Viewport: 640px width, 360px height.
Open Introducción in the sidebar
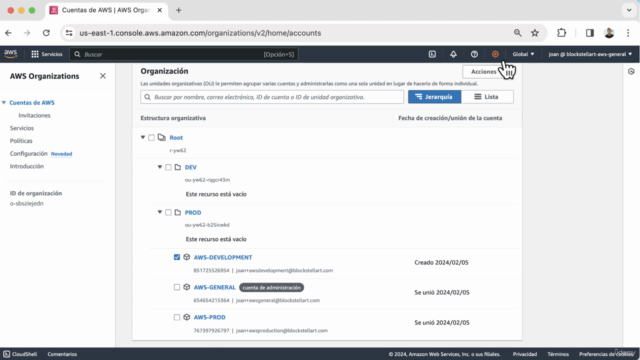click(27, 166)
